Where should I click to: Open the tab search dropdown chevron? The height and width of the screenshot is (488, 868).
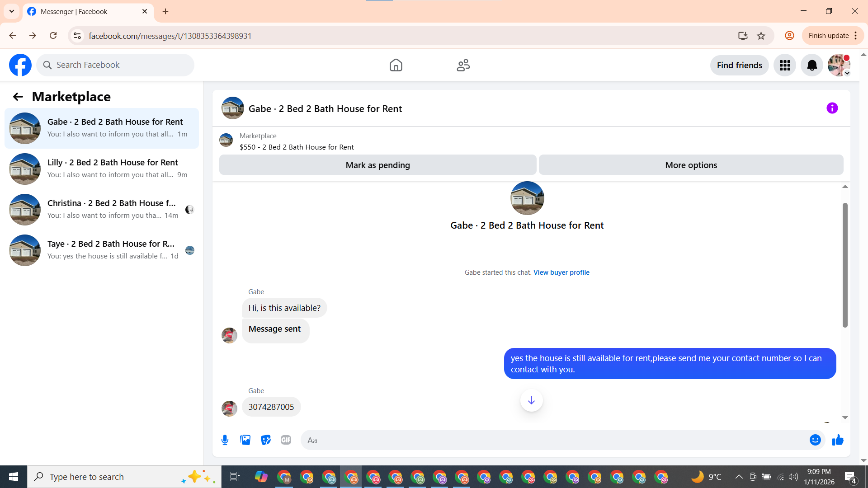pyautogui.click(x=12, y=12)
